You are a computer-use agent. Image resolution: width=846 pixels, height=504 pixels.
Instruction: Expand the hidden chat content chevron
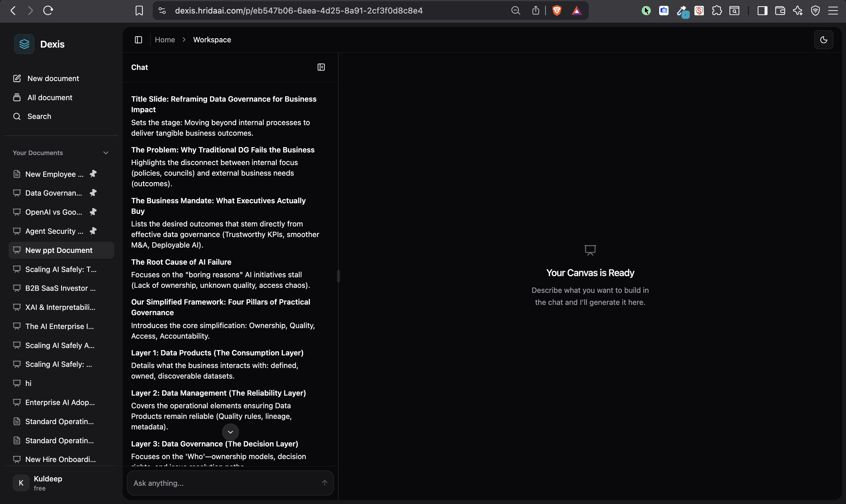pyautogui.click(x=230, y=432)
